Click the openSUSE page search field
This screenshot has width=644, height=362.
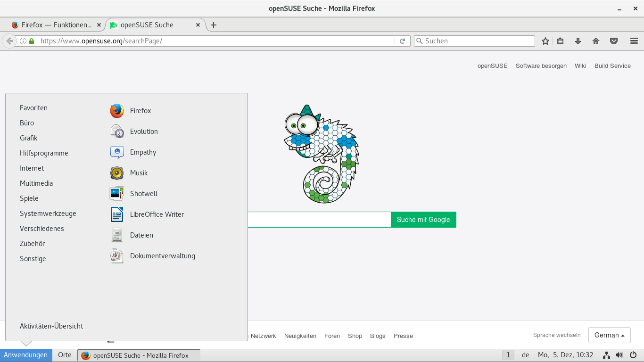[x=319, y=220]
